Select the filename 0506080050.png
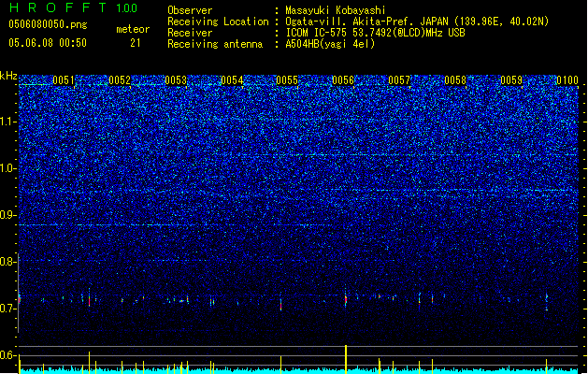Viewport: 588px width, 374px height. click(x=48, y=24)
